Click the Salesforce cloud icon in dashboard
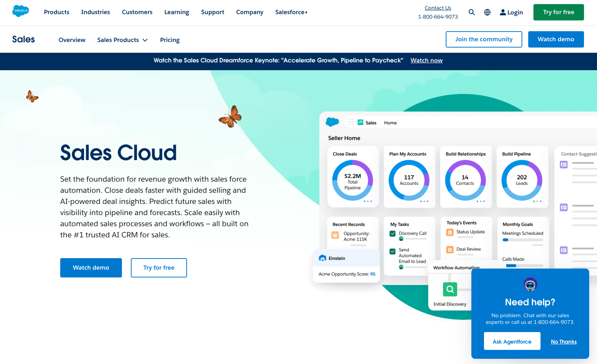Screen dimensions: 597x364 click(x=332, y=122)
